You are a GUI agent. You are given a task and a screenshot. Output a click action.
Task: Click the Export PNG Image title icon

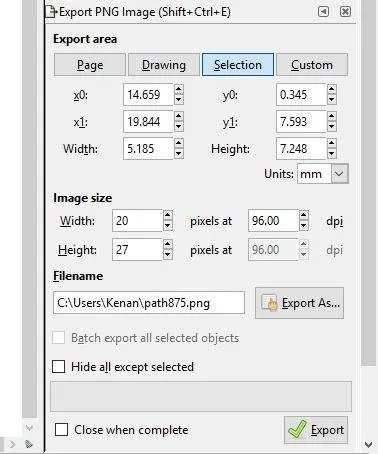(x=51, y=12)
